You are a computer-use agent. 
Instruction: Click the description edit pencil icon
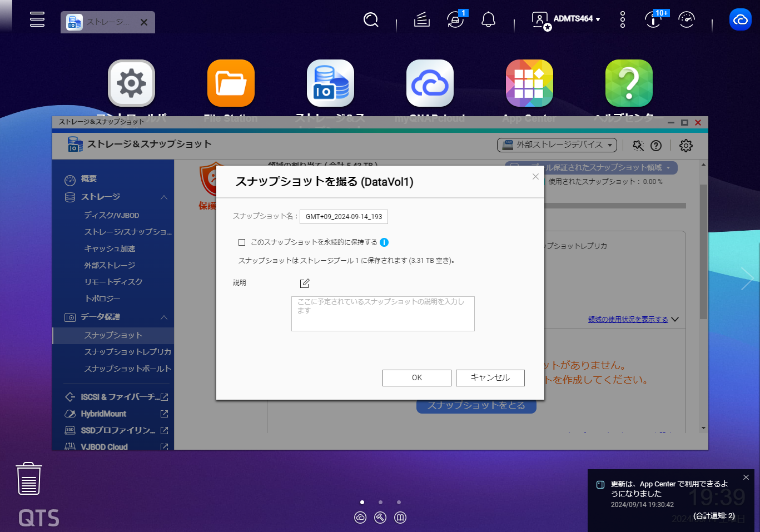[x=305, y=284]
